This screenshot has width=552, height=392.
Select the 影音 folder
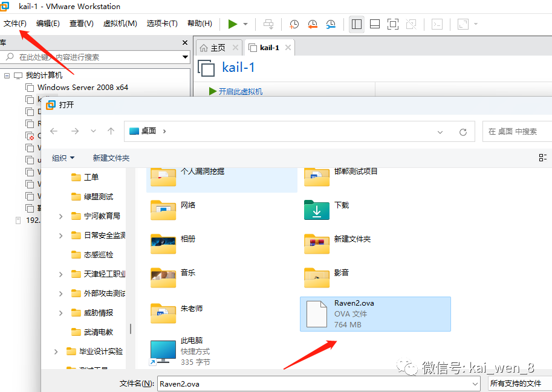pos(326,277)
